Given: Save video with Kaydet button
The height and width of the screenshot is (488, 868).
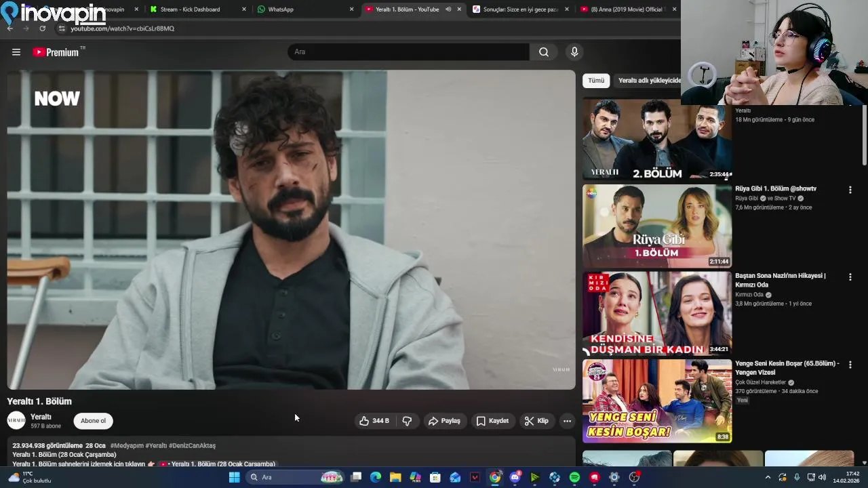Looking at the screenshot, I should [492, 421].
